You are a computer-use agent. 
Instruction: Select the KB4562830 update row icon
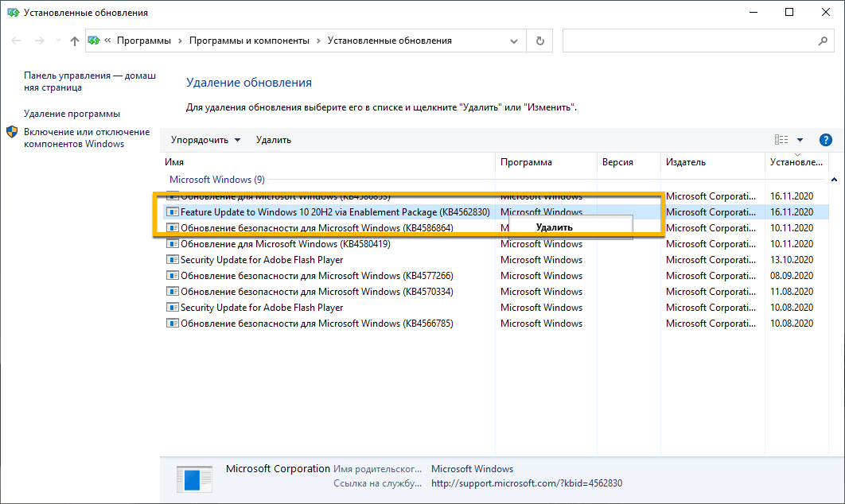173,211
